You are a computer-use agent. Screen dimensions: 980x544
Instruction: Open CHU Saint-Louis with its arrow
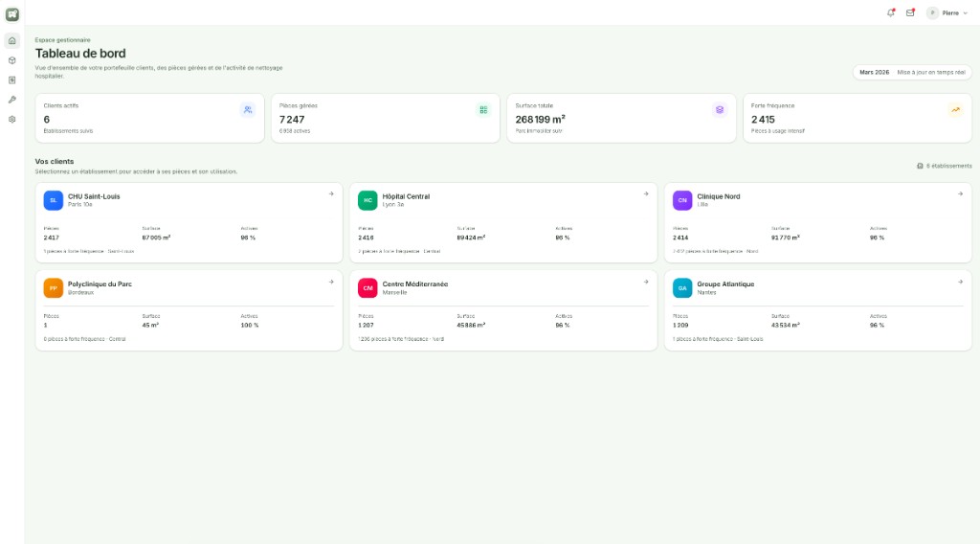pos(331,193)
